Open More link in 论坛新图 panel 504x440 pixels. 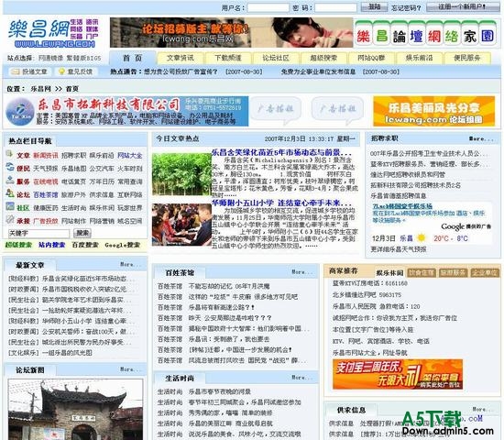pyautogui.click(x=130, y=369)
